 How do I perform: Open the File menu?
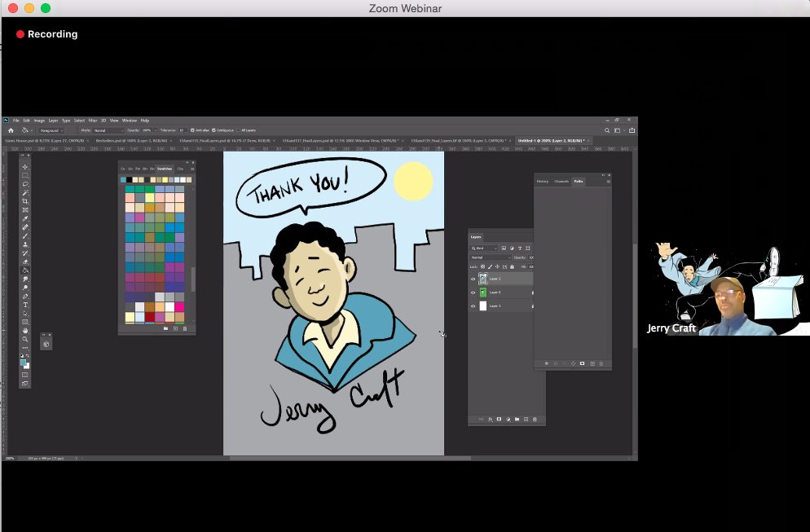coord(16,121)
